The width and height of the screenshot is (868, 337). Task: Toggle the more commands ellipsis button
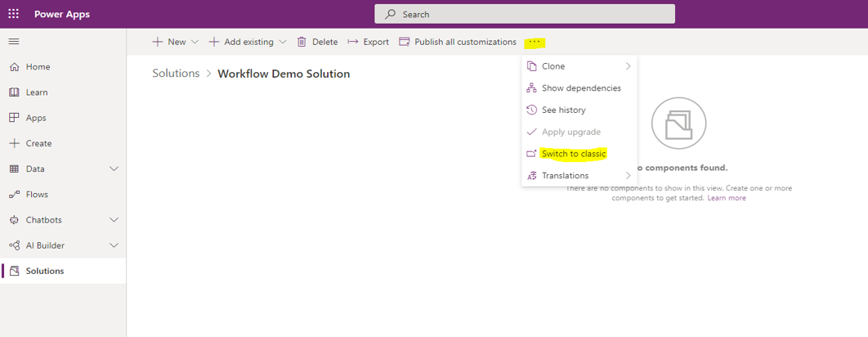coord(535,42)
